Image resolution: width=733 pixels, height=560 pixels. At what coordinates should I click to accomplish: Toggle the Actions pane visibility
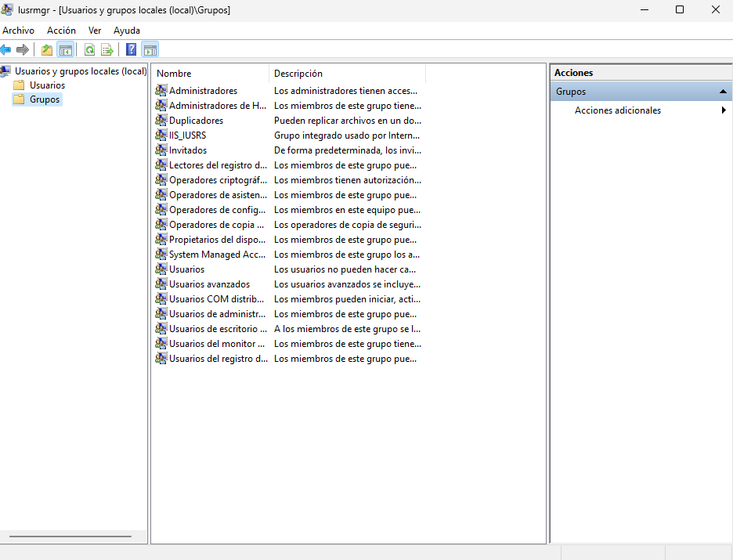click(x=150, y=50)
